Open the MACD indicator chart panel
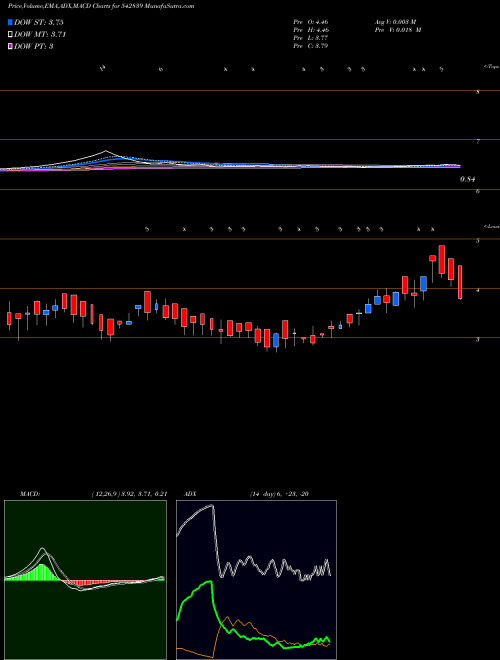This screenshot has height=660, width=500. coord(85,580)
